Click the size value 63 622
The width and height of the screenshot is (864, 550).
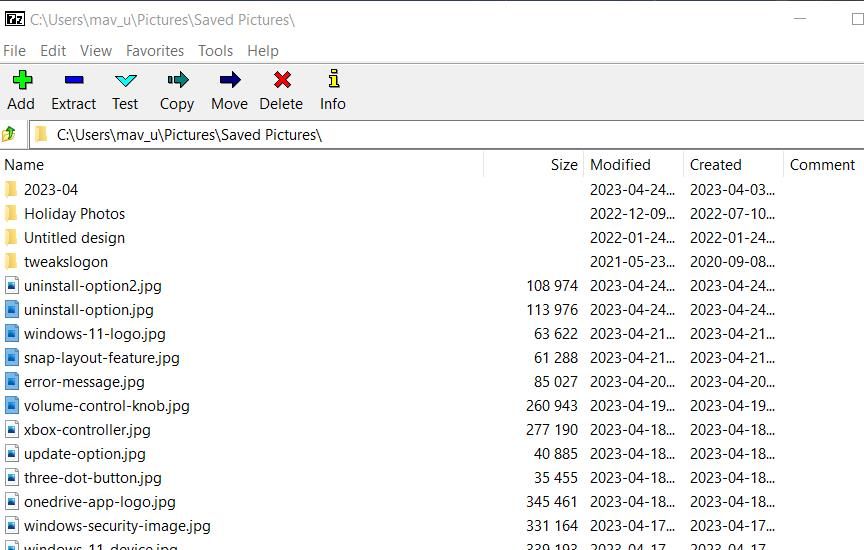(556, 333)
